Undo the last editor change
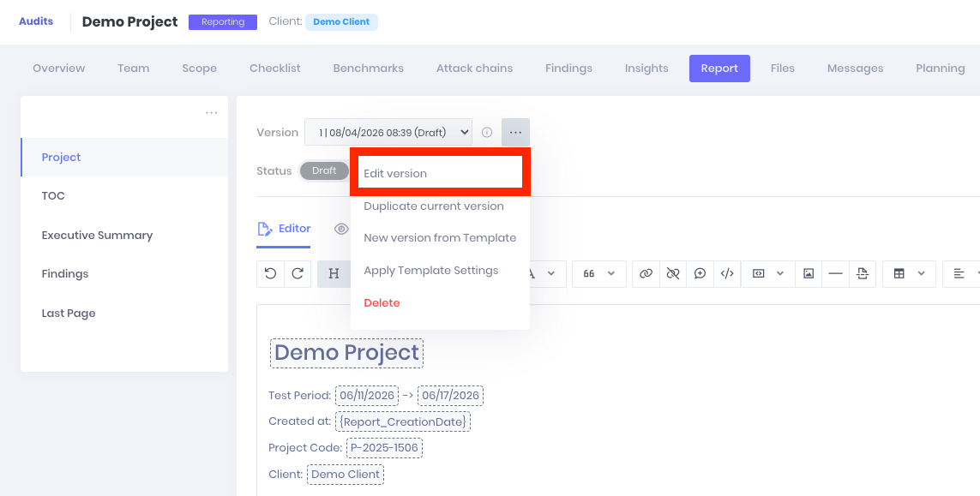980x496 pixels. pyautogui.click(x=271, y=273)
